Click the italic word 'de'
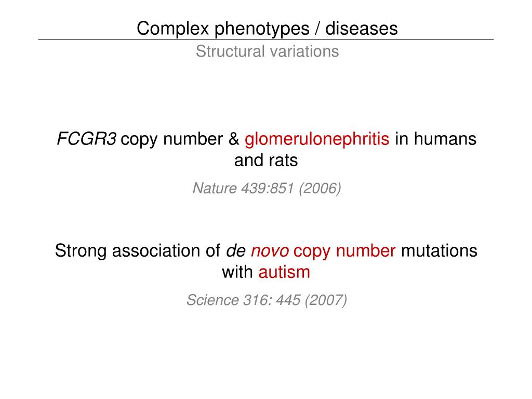 (x=236, y=251)
